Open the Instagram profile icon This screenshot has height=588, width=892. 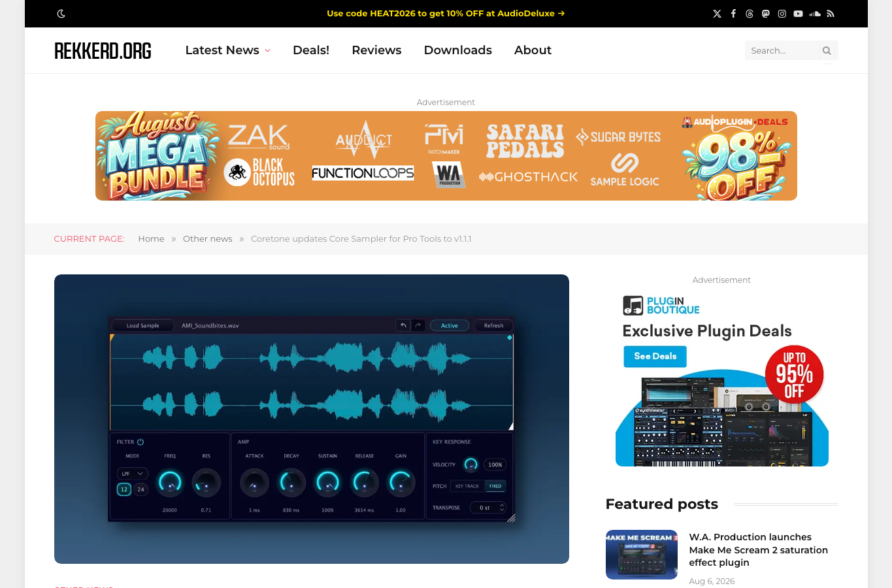point(782,14)
